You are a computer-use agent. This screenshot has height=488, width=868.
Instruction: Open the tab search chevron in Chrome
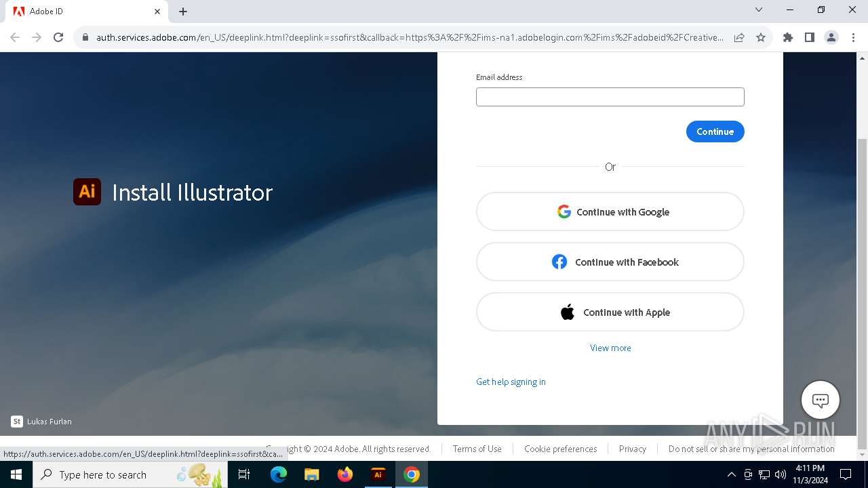(759, 9)
